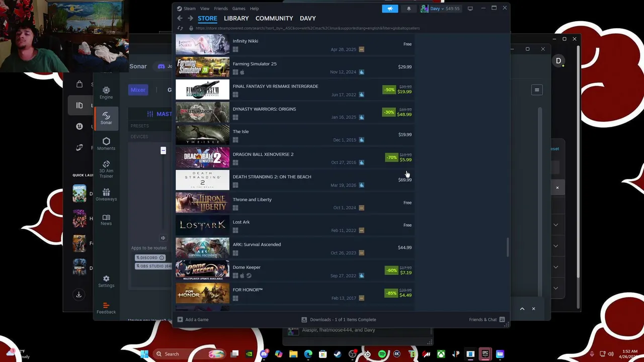Click the Steam store URL address bar
This screenshot has height=362, width=644.
click(307, 28)
